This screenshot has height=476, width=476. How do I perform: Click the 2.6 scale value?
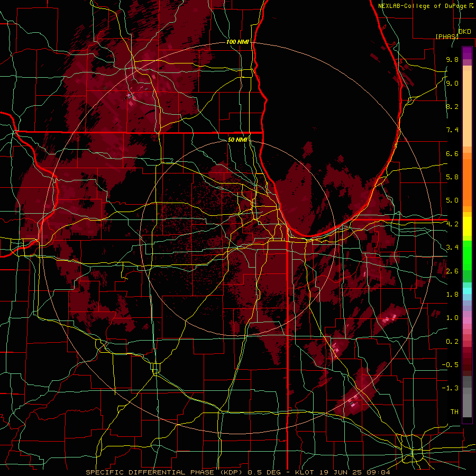tap(452, 271)
